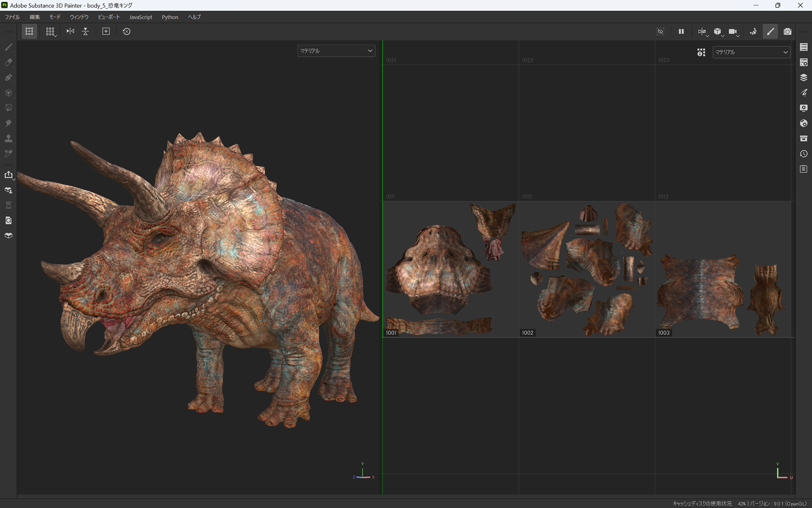Open the Shader settings sphere icon
Image resolution: width=812 pixels, height=508 pixels.
point(804,123)
